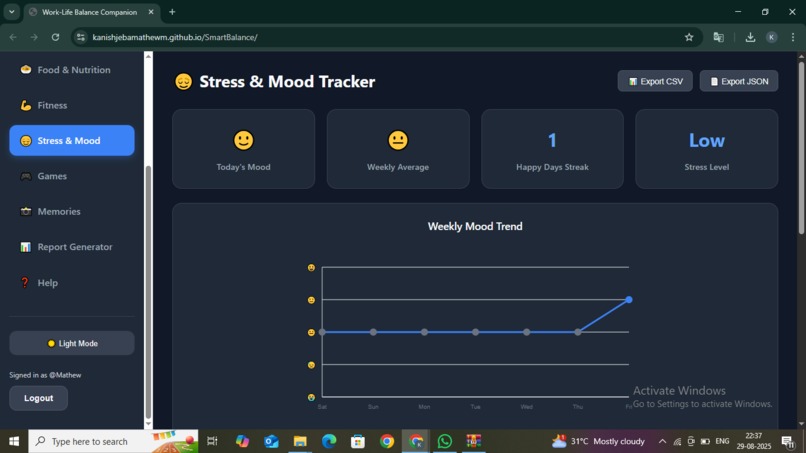Close the Work-Life Balance Companion tab
Viewport: 806px width, 453px height.
(151, 12)
